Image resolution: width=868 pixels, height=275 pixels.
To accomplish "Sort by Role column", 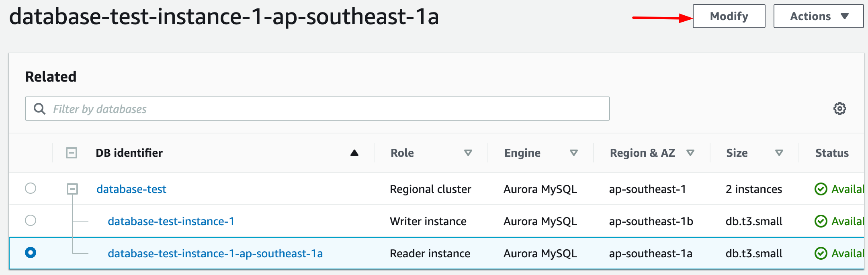I will 468,153.
